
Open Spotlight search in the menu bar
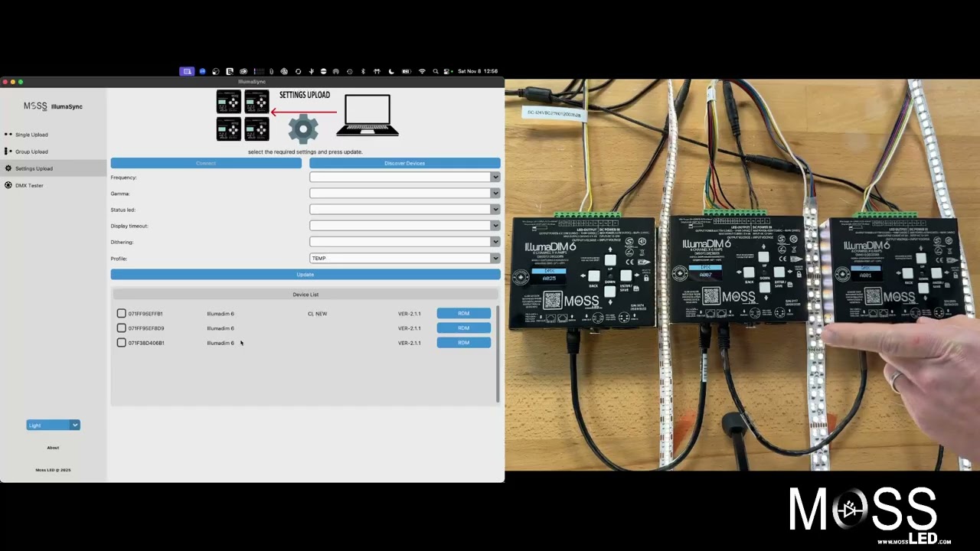pyautogui.click(x=436, y=71)
